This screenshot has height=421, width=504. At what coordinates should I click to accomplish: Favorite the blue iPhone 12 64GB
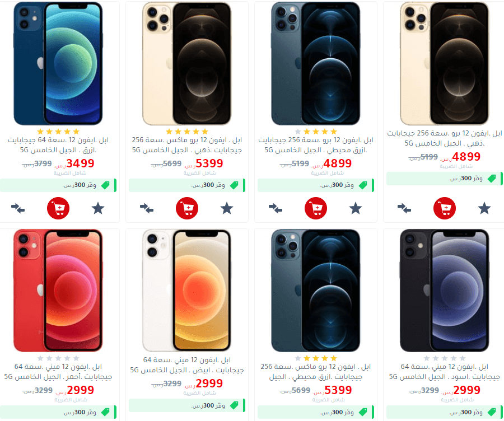98,208
